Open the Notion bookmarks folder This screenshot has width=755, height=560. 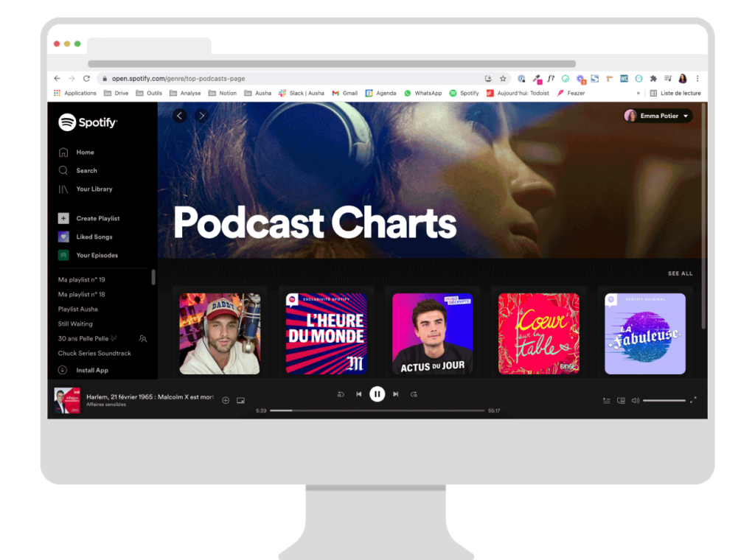coord(223,94)
